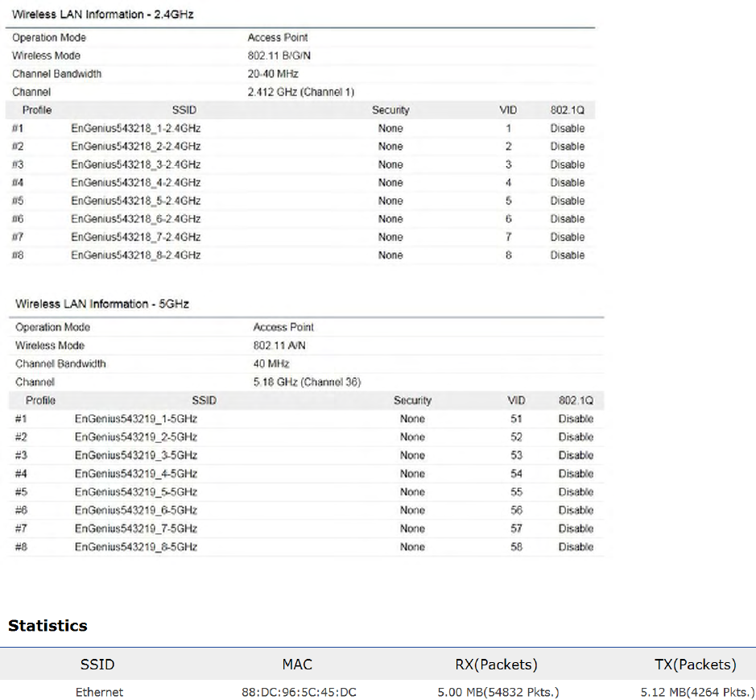The image size is (756, 700).
Task: Click the TX(Packets) column header
Action: [696, 665]
